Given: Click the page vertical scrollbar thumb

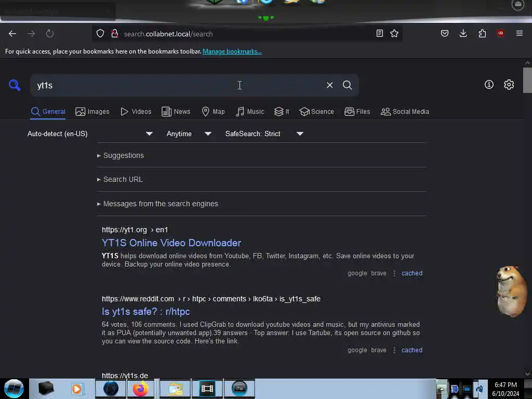Looking at the screenshot, I should pos(527,80).
